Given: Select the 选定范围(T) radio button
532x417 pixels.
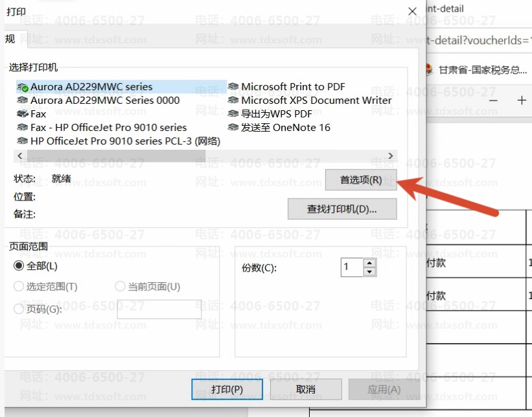Looking at the screenshot, I should tap(19, 286).
